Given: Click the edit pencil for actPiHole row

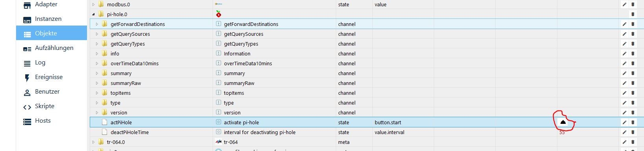Looking at the screenshot, I should pyautogui.click(x=624, y=122).
